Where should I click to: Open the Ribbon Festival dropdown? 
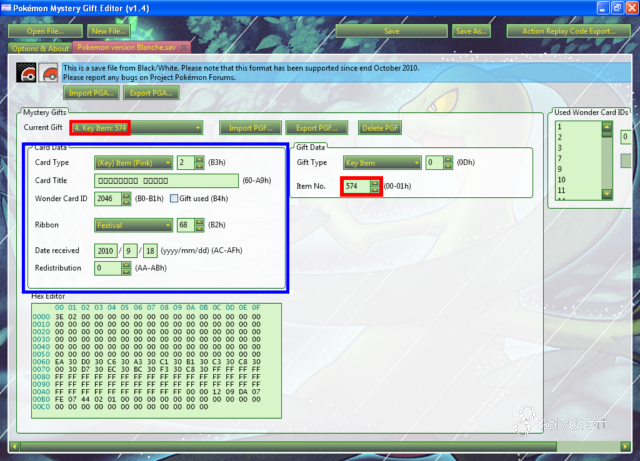(133, 225)
